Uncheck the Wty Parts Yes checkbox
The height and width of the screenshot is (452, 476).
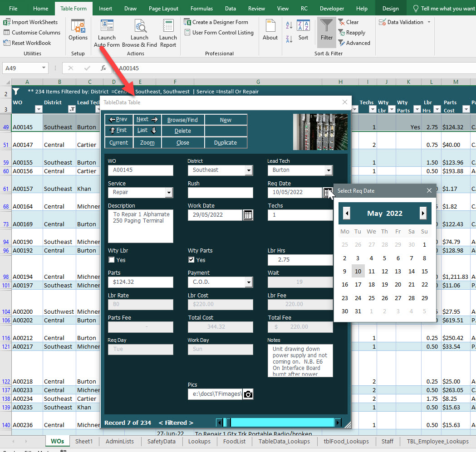(191, 260)
